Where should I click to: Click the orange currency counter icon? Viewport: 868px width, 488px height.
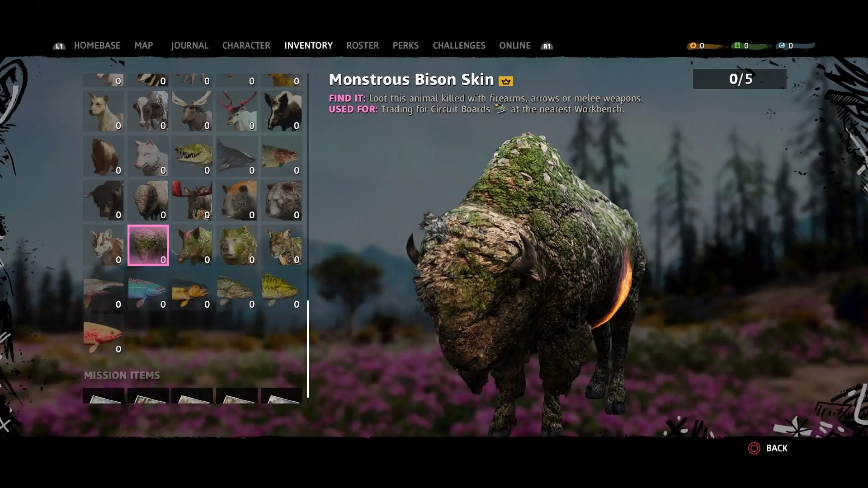coord(693,46)
